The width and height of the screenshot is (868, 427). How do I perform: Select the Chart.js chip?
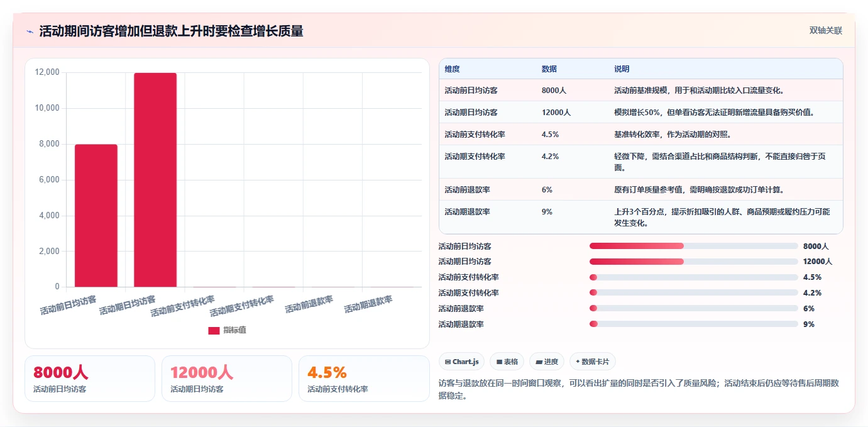(x=461, y=362)
